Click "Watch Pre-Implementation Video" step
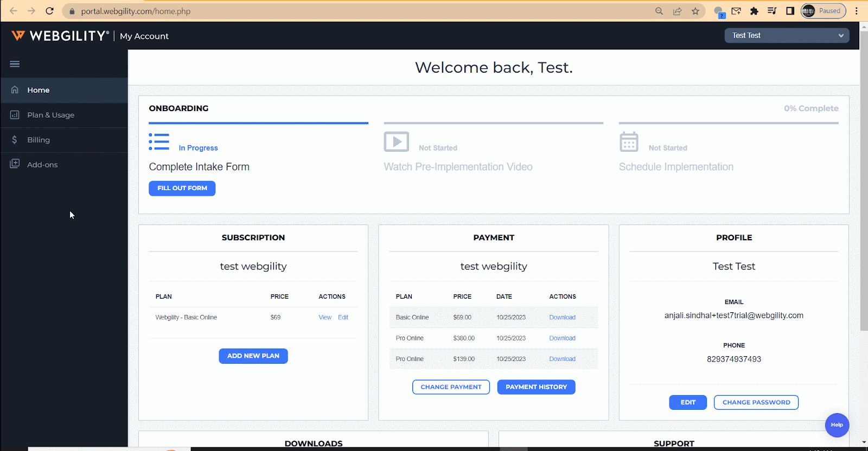Viewport: 868px width, 451px height. click(x=458, y=167)
